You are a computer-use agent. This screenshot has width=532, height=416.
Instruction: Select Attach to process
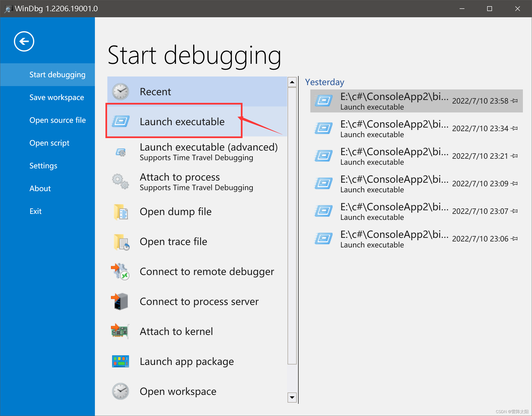coord(179,181)
